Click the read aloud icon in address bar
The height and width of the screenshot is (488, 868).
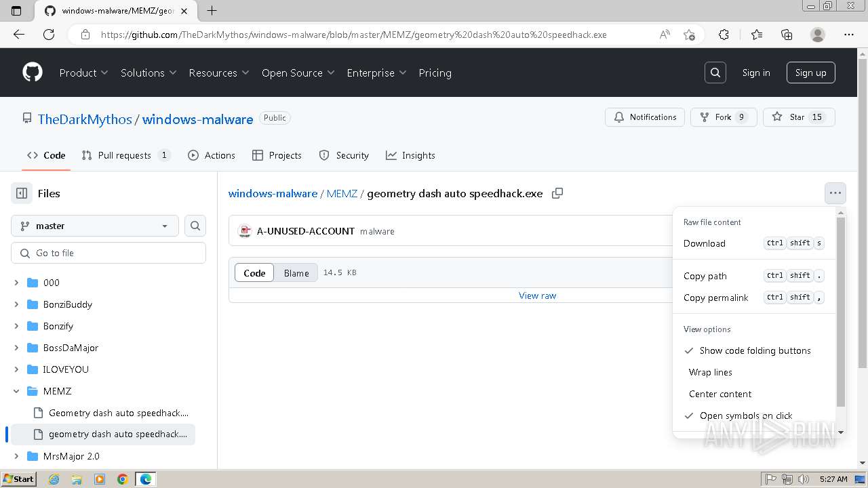tap(665, 35)
